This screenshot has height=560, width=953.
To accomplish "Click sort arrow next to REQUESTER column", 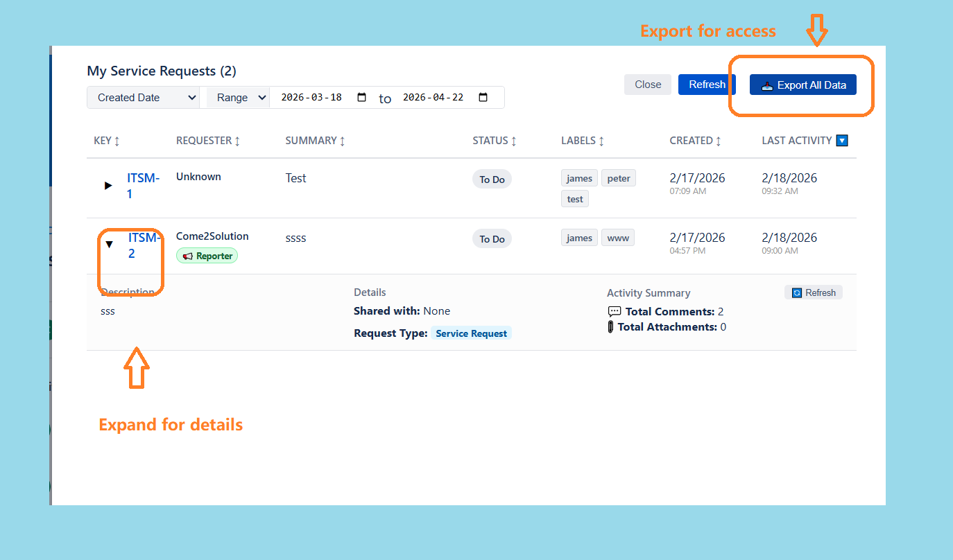I will pyautogui.click(x=237, y=141).
